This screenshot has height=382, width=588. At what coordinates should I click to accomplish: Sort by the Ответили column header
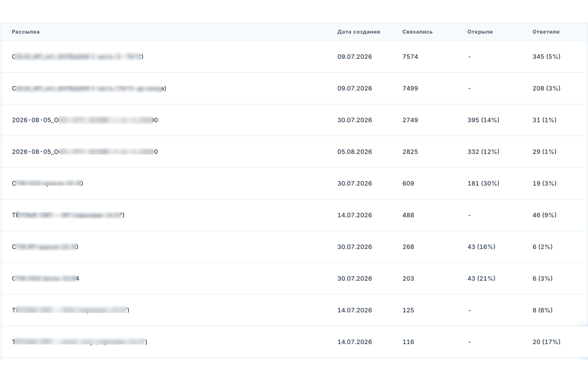(x=546, y=32)
